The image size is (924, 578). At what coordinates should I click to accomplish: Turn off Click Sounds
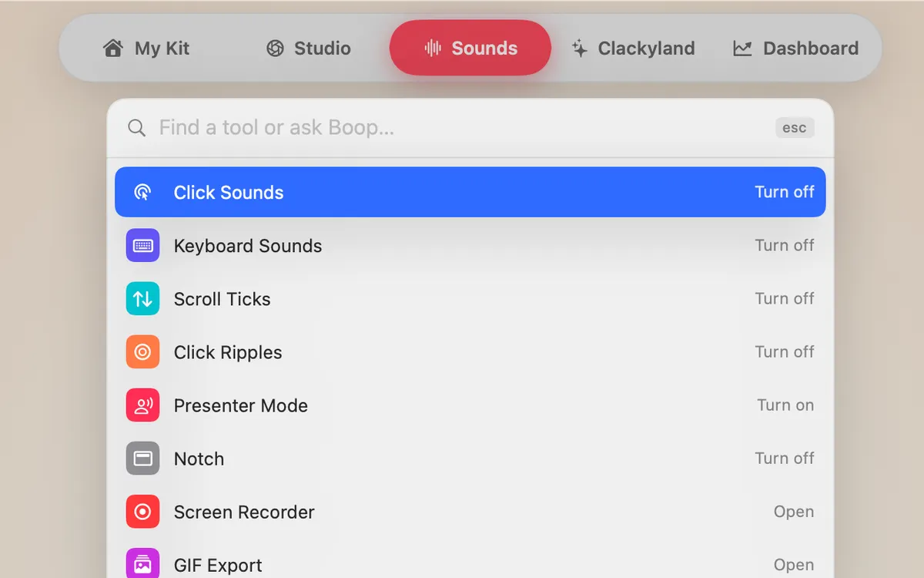coord(784,192)
